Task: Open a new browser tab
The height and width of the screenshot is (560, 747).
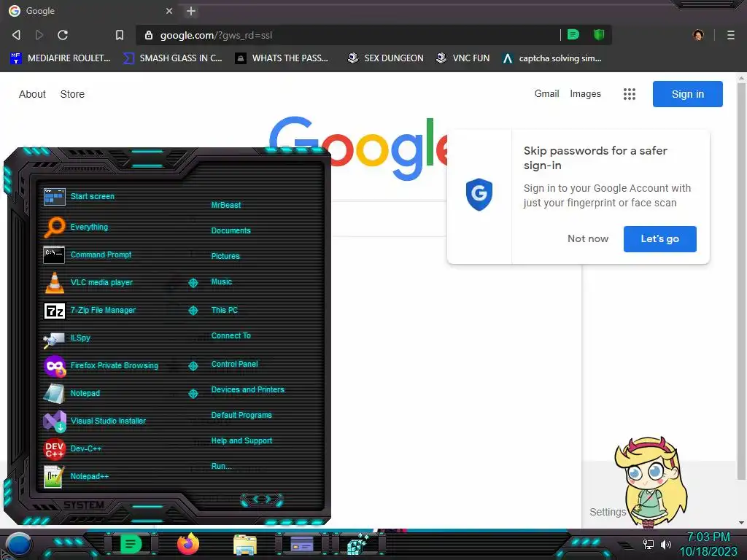Action: coord(191,11)
